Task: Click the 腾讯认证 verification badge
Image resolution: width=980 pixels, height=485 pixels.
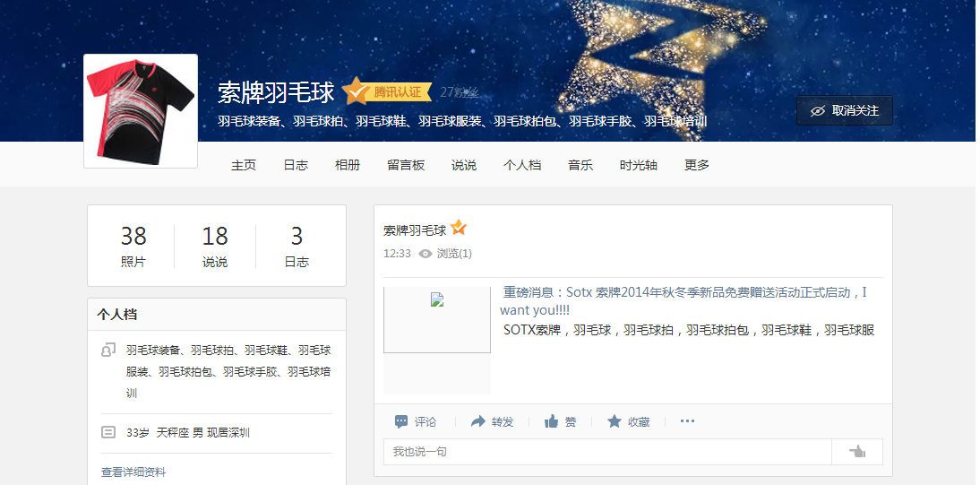Action: 387,92
